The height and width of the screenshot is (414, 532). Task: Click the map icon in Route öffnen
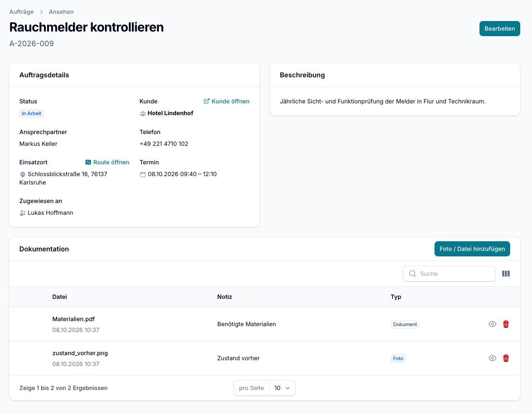pyautogui.click(x=88, y=162)
